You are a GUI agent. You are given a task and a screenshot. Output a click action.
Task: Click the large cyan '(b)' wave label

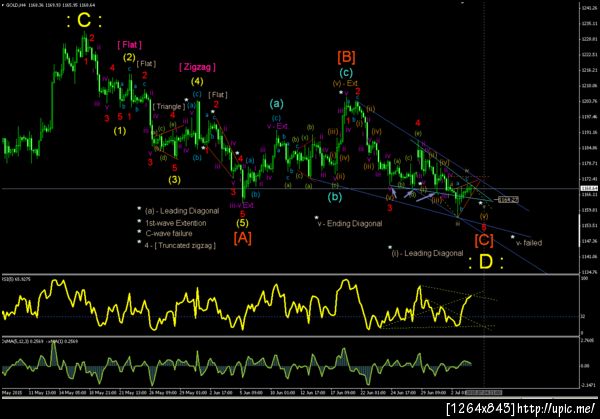click(x=334, y=197)
